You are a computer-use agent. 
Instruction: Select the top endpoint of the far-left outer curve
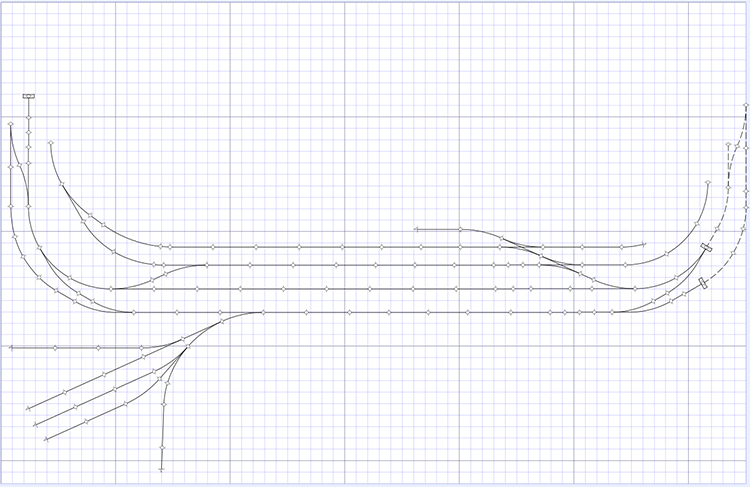point(10,123)
